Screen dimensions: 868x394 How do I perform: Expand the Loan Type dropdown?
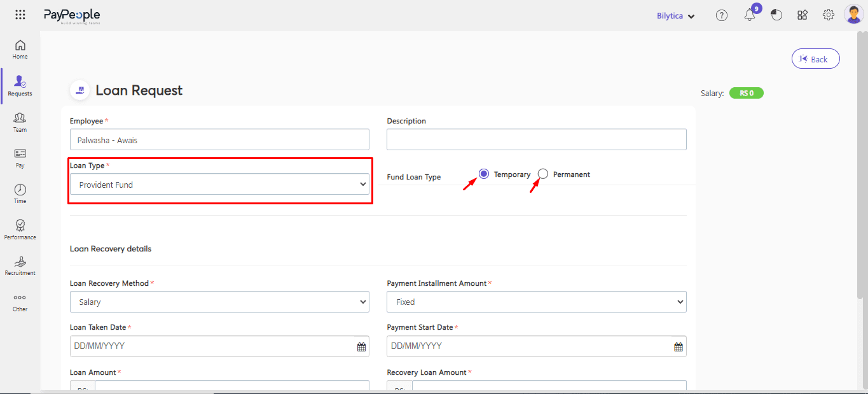[219, 185]
